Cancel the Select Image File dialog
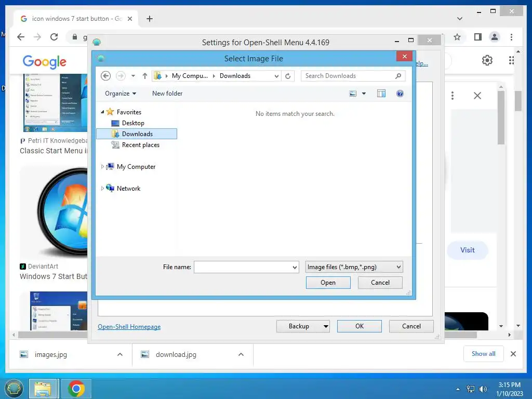Image resolution: width=532 pixels, height=399 pixels. coord(380,283)
